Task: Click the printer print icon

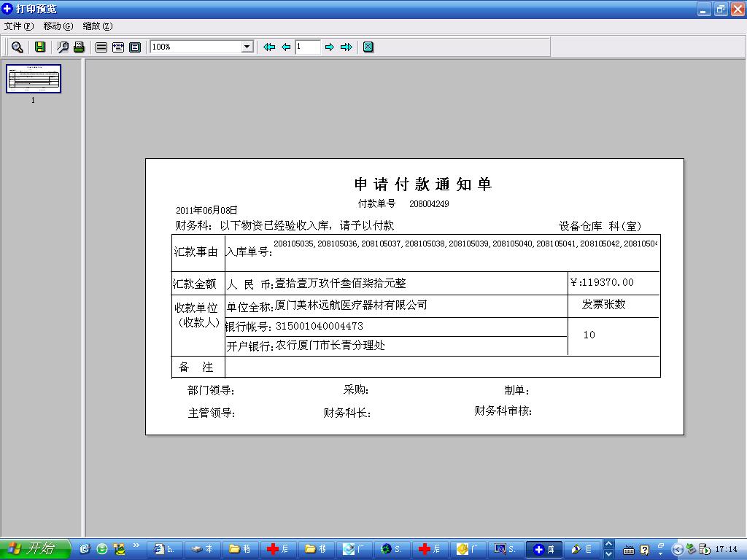Action: pyautogui.click(x=79, y=47)
